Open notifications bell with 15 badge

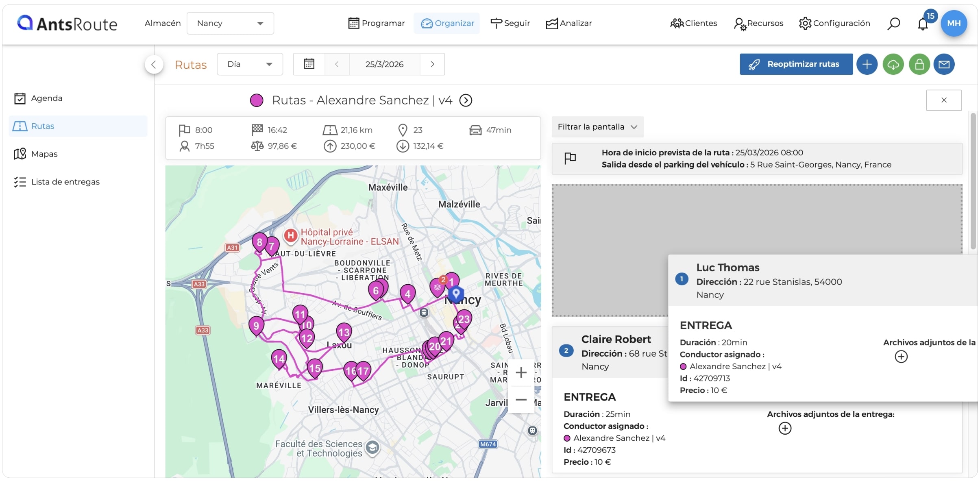923,23
